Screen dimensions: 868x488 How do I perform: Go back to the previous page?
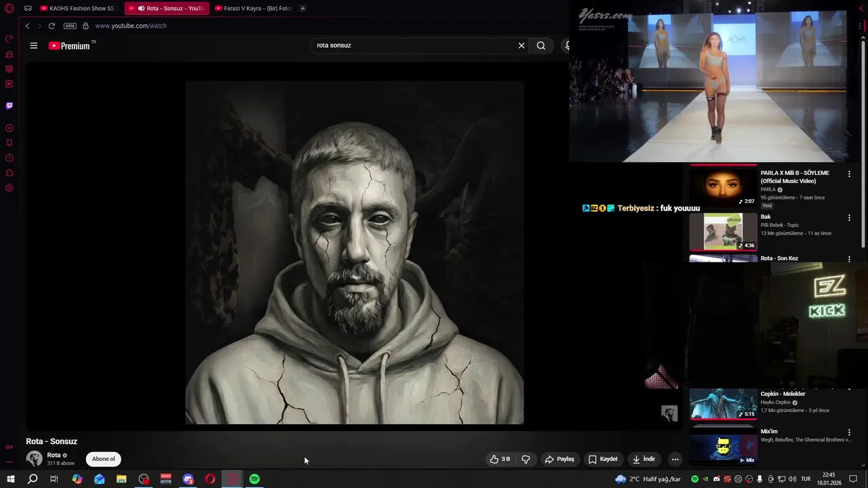click(x=27, y=26)
